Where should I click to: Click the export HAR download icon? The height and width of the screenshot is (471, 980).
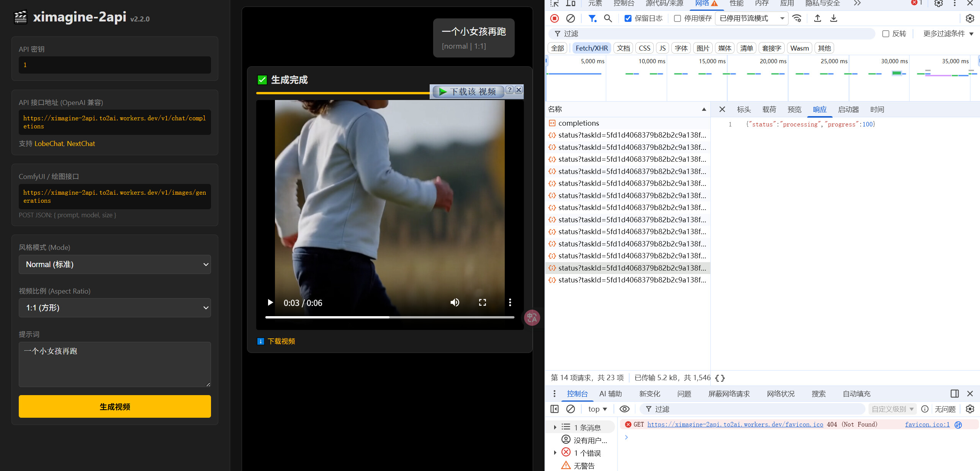[833, 18]
